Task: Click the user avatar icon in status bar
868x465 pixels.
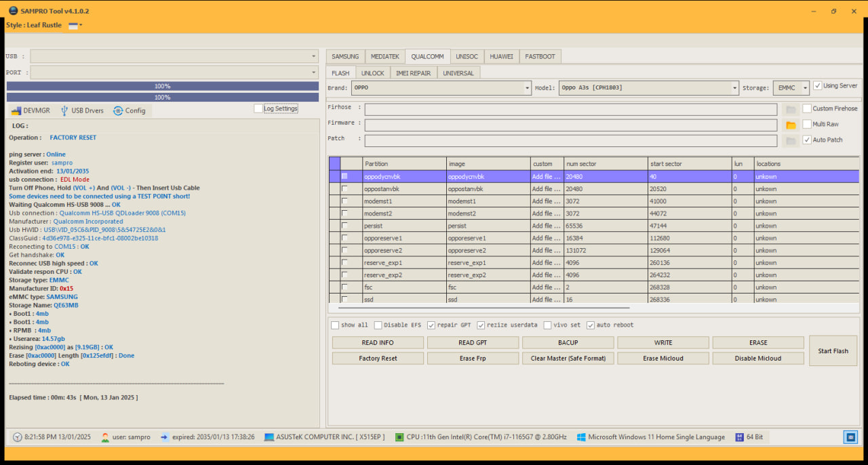Action: (105, 437)
